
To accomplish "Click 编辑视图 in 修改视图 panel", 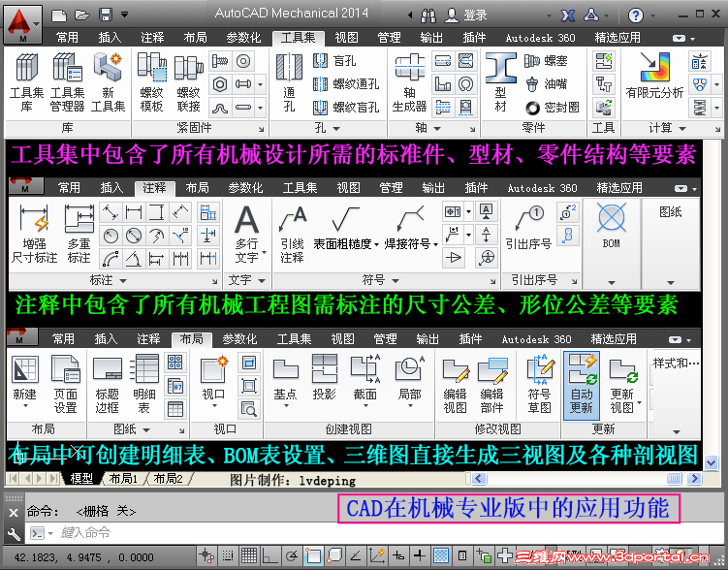I will [x=455, y=384].
